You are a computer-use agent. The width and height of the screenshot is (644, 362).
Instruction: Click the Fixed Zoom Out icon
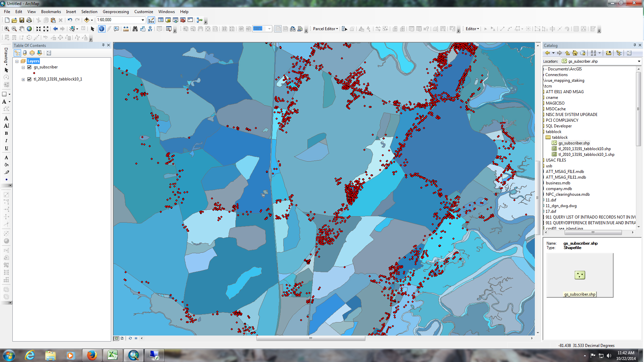click(46, 29)
